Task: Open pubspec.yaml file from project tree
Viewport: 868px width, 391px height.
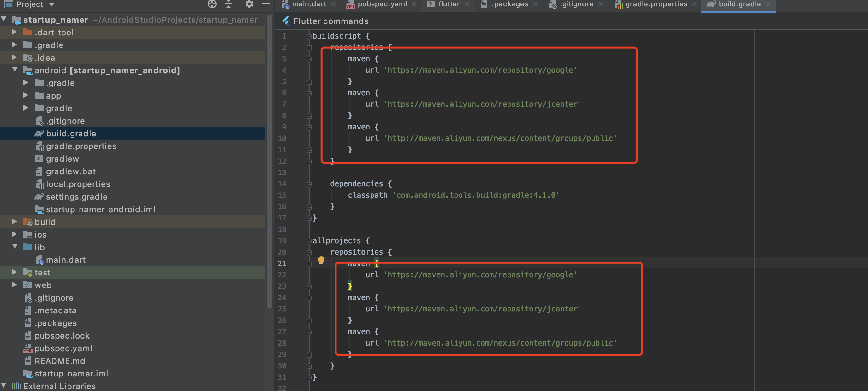Action: [x=63, y=348]
